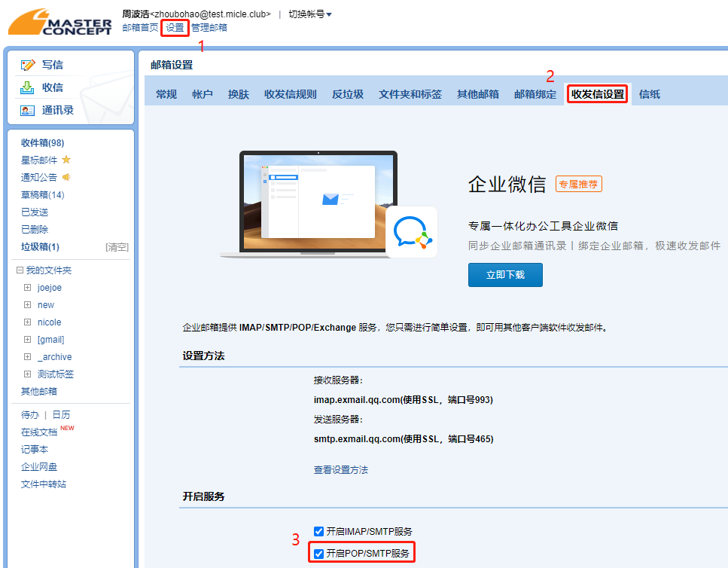This screenshot has width=728, height=568.
Task: Click the Master Concept logo
Action: 60,22
